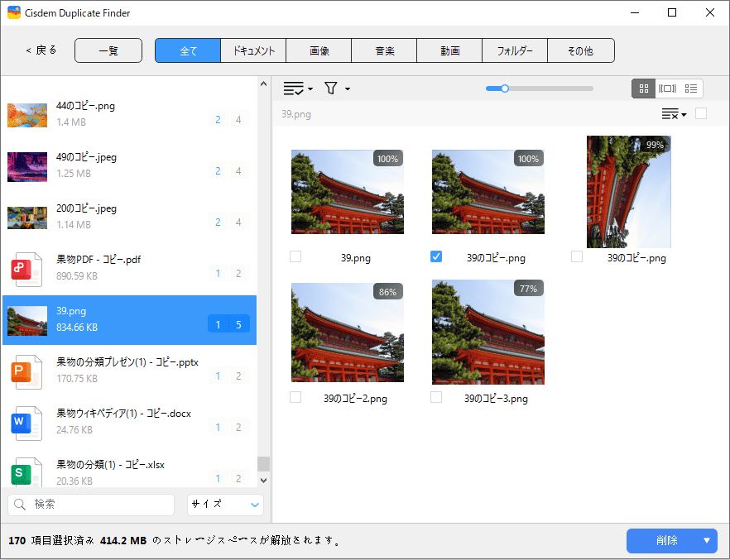The width and height of the screenshot is (730, 560).
Task: Switch to thumbnail grid view
Action: pyautogui.click(x=644, y=89)
